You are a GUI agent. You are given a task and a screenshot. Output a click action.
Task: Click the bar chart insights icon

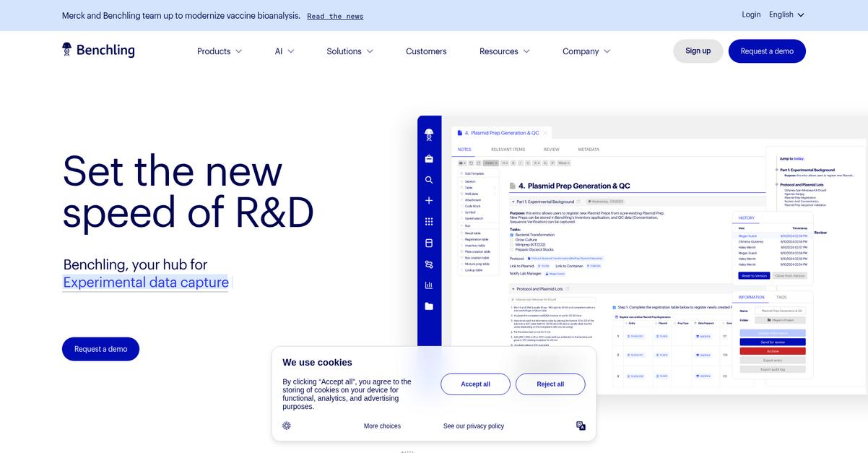click(x=429, y=285)
